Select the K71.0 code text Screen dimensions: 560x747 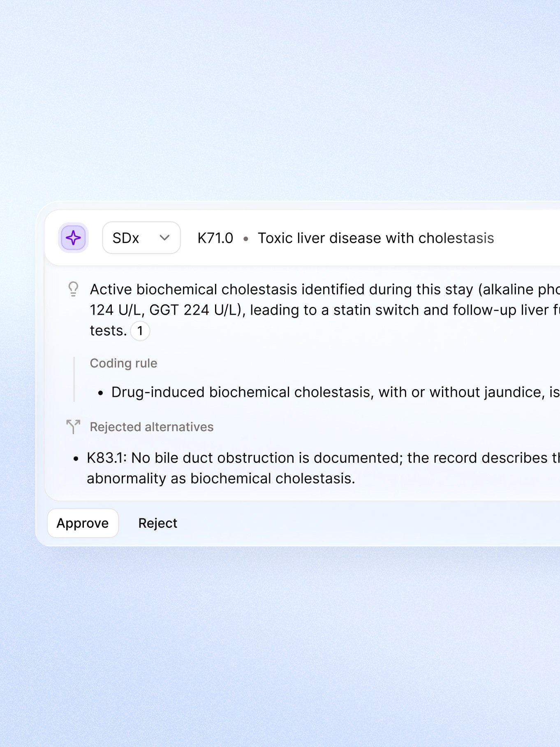pyautogui.click(x=215, y=238)
